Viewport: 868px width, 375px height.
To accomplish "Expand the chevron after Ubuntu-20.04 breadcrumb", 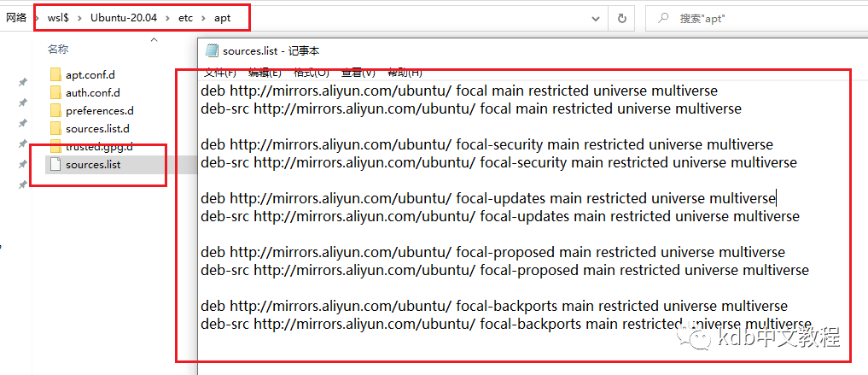I will coord(168,18).
